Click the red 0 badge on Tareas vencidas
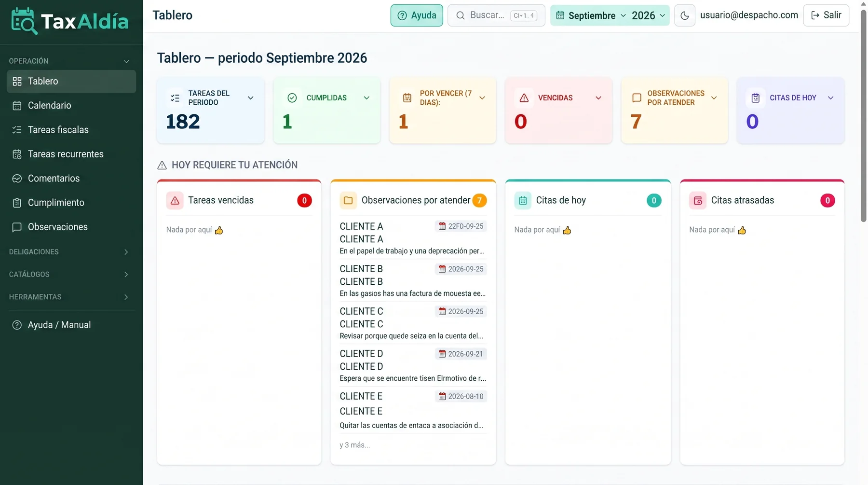Image resolution: width=868 pixels, height=485 pixels. tap(304, 200)
